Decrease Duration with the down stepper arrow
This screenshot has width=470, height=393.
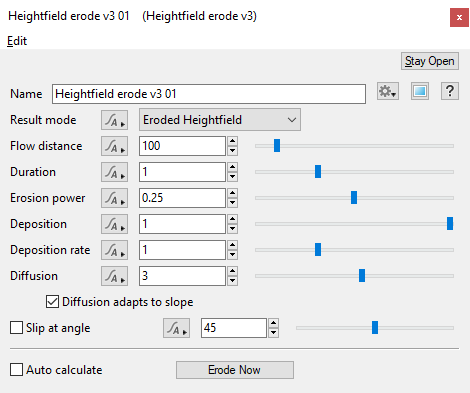pyautogui.click(x=233, y=177)
